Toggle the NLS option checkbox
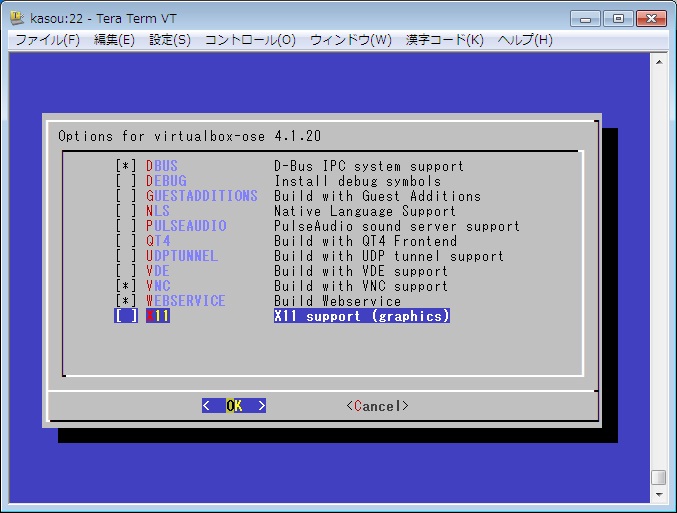677x513 pixels. point(126,211)
